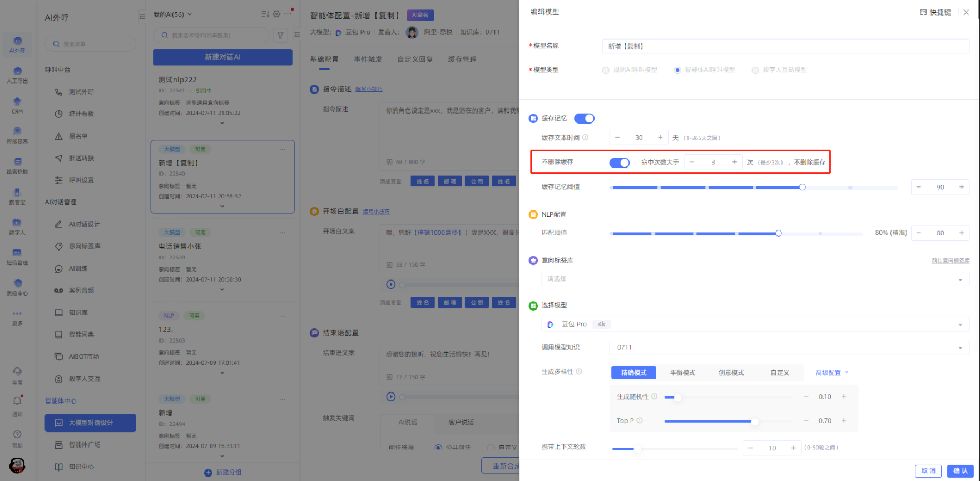Expand the 豆包 Pro model dropdown
The width and height of the screenshot is (980, 481).
point(755,325)
